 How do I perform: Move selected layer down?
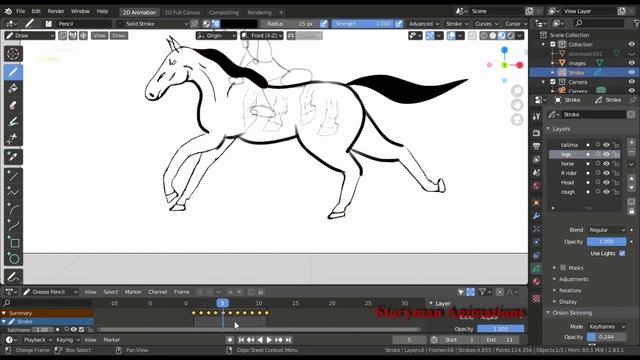pyautogui.click(x=631, y=188)
